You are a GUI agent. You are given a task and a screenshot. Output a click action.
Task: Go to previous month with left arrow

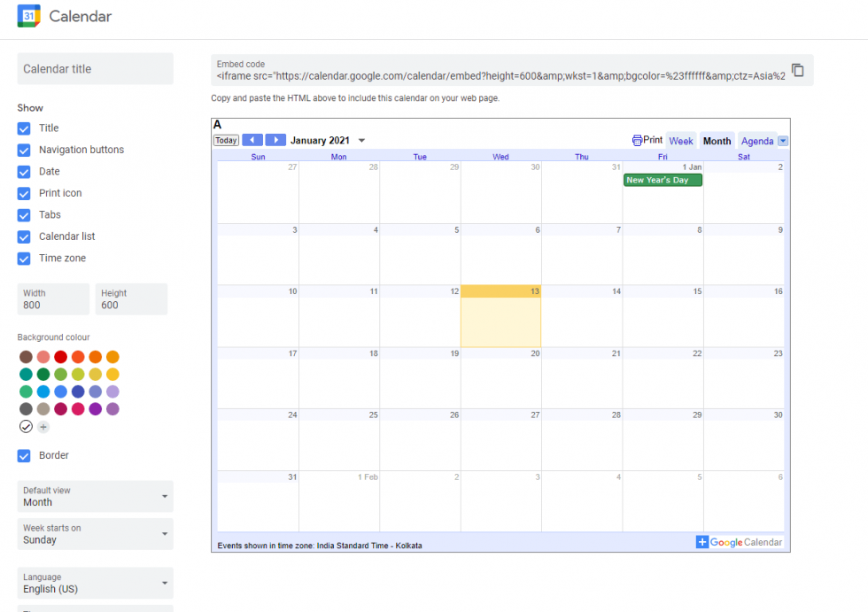[252, 140]
